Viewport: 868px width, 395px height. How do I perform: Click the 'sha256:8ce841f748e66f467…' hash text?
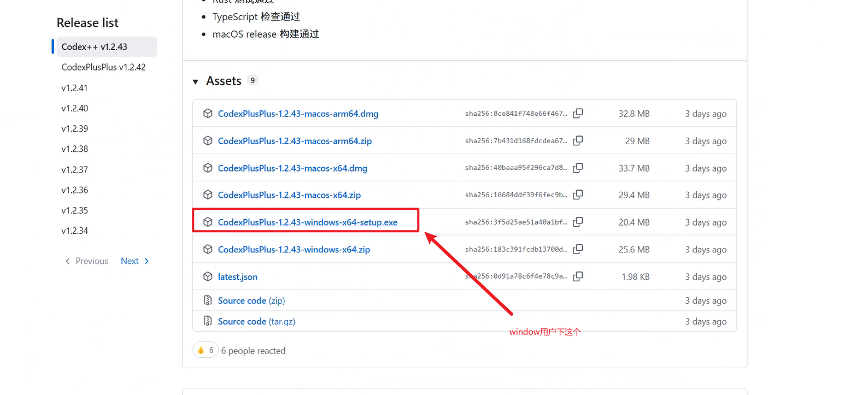click(516, 114)
